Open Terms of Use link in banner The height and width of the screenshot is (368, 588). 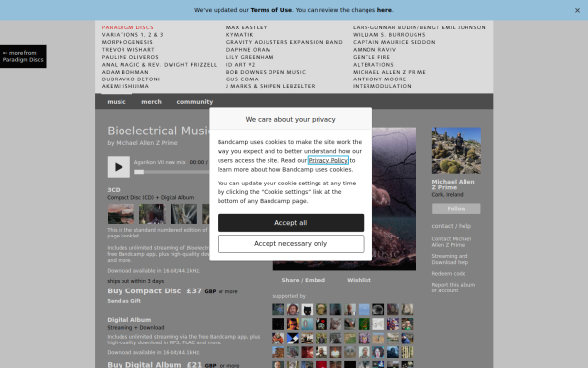tap(271, 10)
